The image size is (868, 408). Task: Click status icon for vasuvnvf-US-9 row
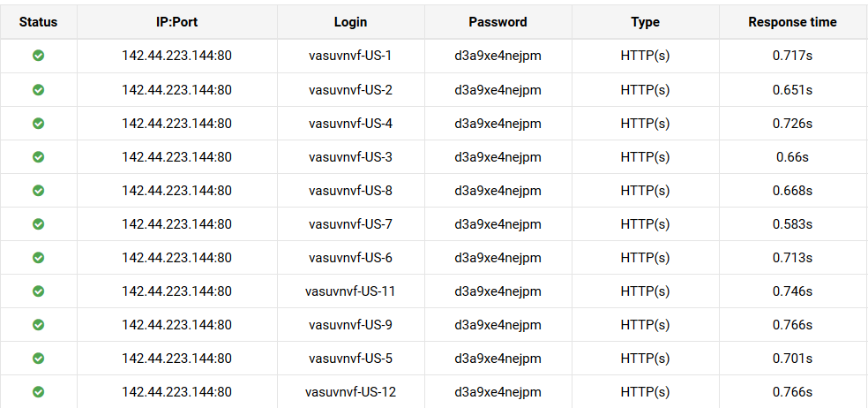coord(38,324)
